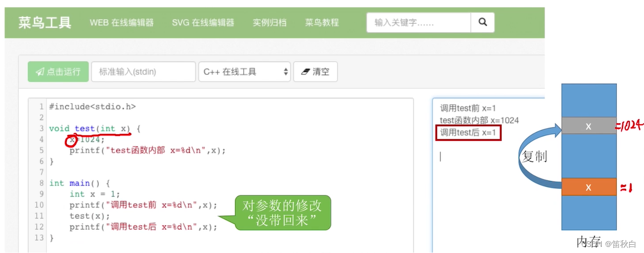The image size is (644, 253).
Task: Click printf line with 调用test后
Action: pyautogui.click(x=143, y=227)
